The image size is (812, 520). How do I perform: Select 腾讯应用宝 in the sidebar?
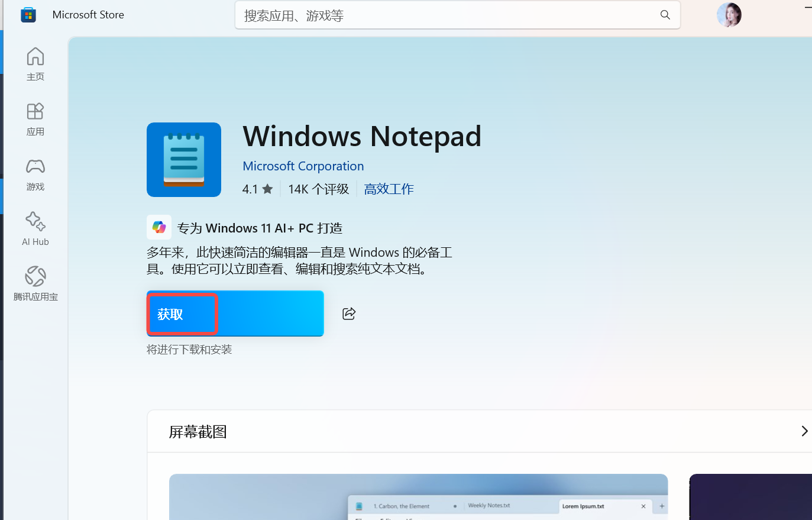[35, 283]
